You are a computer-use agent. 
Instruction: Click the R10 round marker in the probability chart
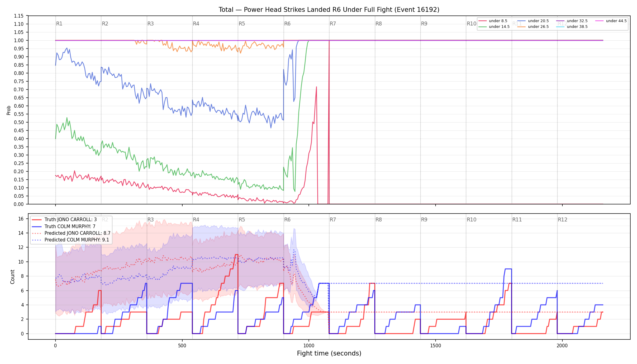click(x=471, y=24)
